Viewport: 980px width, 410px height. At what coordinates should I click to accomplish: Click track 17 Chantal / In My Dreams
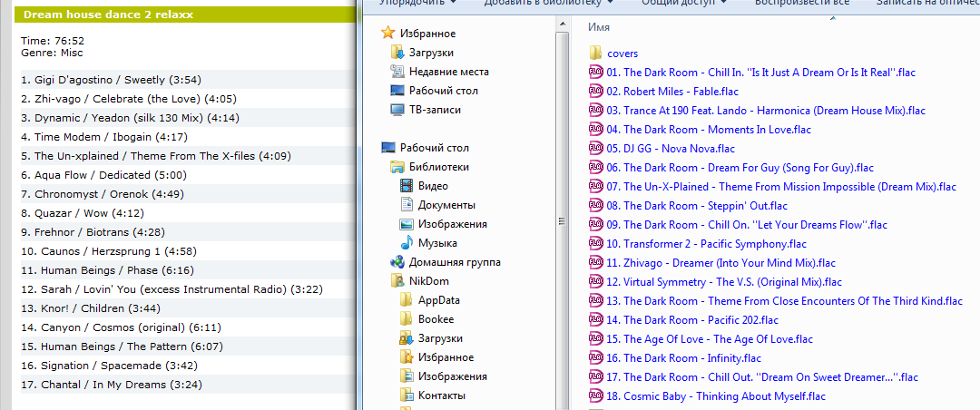click(112, 385)
